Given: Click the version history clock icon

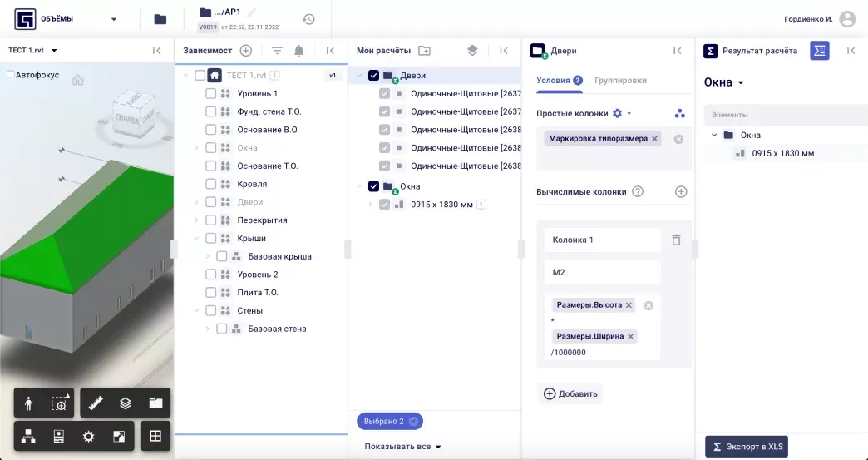Looking at the screenshot, I should tap(308, 19).
